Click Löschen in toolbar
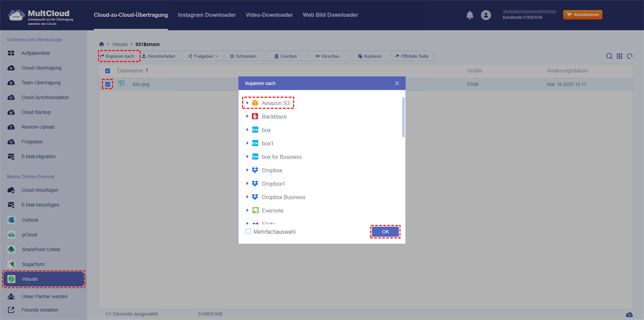Screen dimensions: 644x320 286,56
